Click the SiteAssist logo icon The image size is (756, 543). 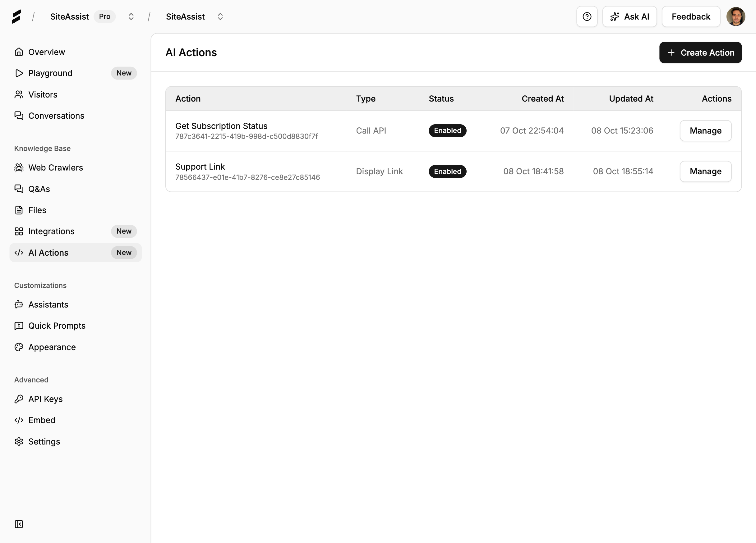coord(16,17)
